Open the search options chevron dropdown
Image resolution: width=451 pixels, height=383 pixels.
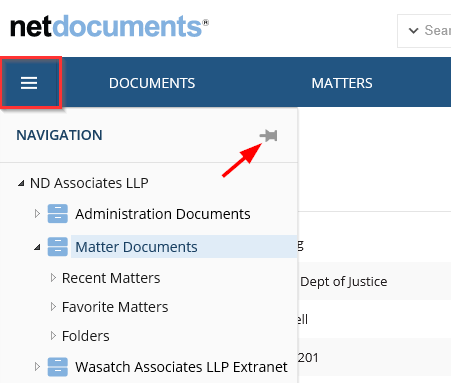[413, 31]
